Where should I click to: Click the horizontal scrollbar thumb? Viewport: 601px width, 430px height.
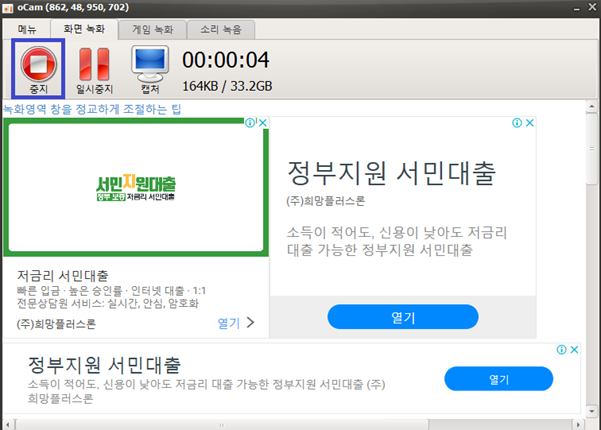[x=222, y=425]
